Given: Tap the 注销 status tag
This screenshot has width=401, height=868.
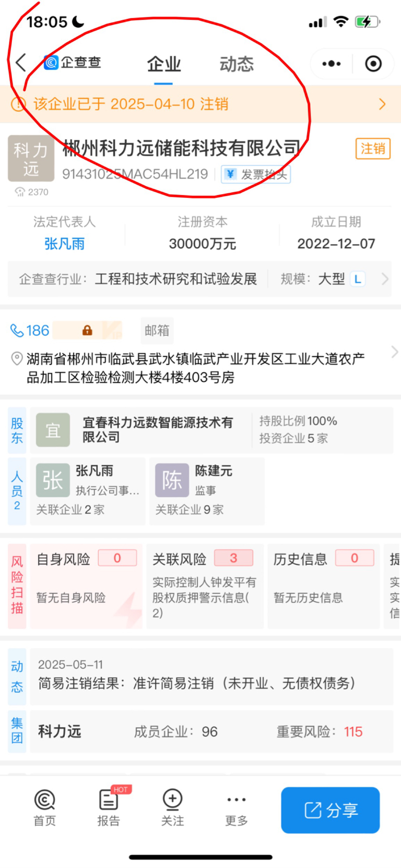Looking at the screenshot, I should pos(373,149).
